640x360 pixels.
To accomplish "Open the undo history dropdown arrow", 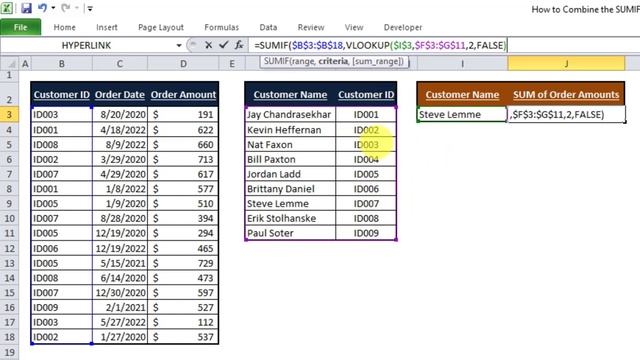I will 53,8.
